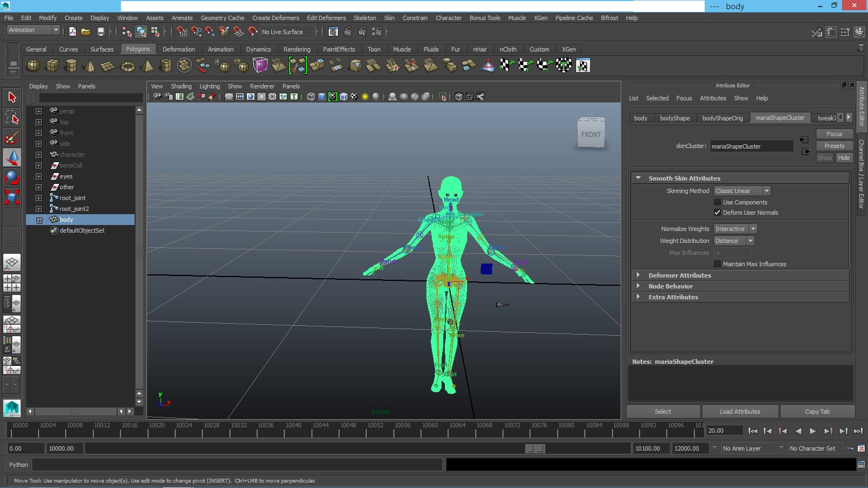Click the Maya logo icon at bottom-left

pos(12,408)
